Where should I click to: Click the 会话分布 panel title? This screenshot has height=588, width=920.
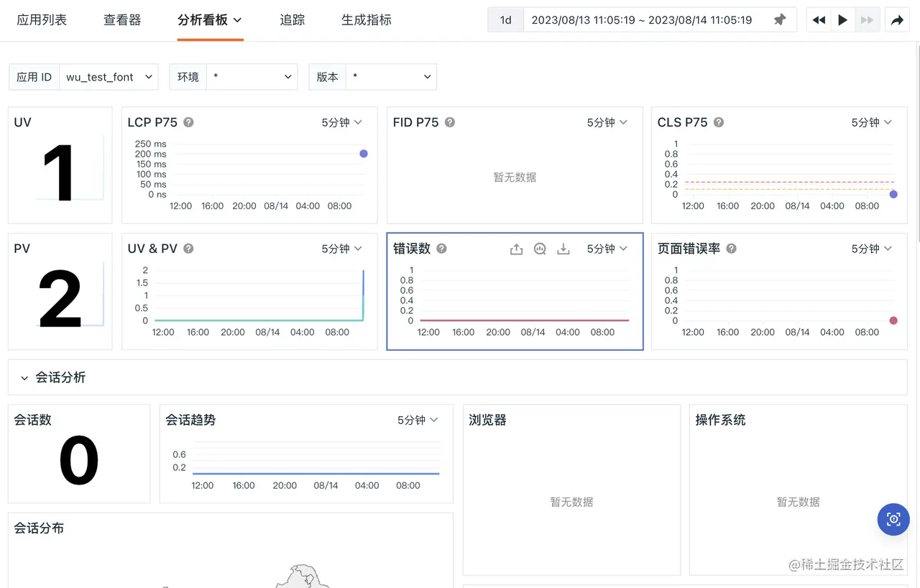(39, 528)
